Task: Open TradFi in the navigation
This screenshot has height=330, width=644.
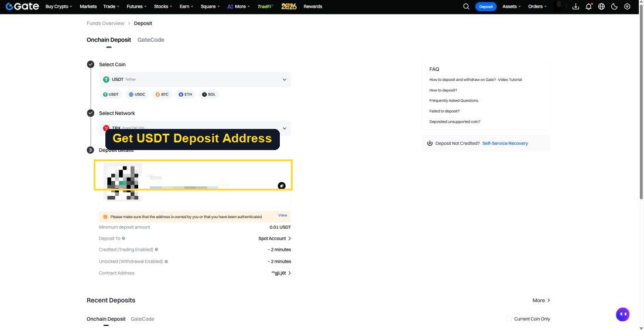Action: pos(265,6)
